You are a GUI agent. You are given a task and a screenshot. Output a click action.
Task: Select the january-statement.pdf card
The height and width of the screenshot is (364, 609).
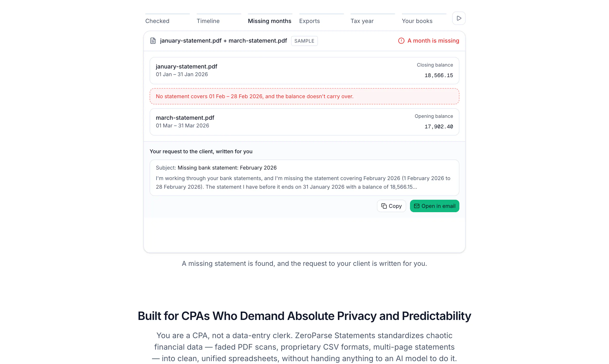[x=304, y=71]
